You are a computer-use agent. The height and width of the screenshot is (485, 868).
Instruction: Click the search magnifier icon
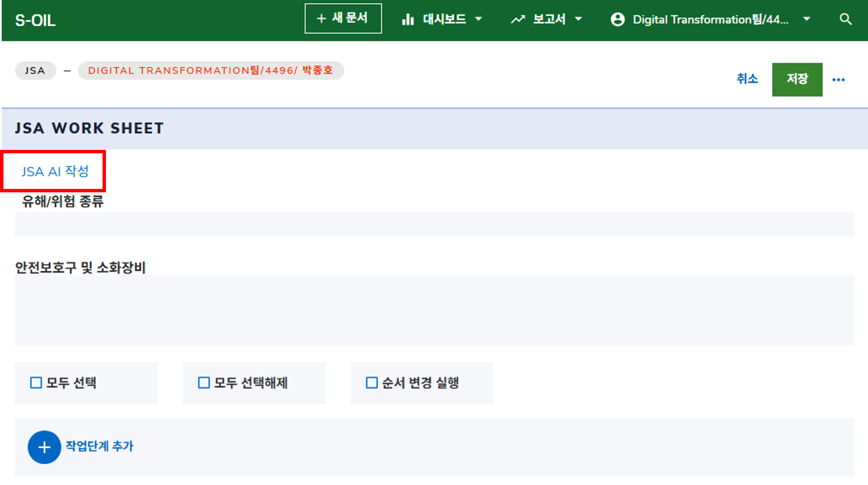point(846,20)
